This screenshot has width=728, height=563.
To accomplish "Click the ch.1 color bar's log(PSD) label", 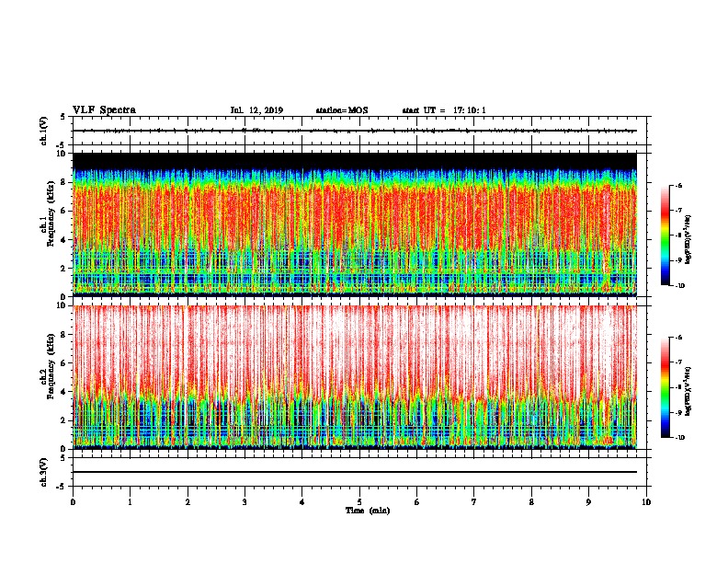I will pyautogui.click(x=688, y=239).
